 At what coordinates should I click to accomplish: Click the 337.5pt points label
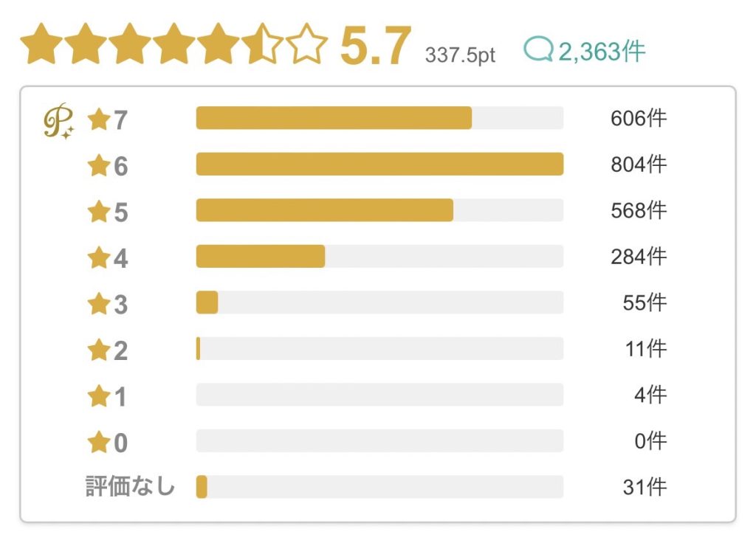460,55
